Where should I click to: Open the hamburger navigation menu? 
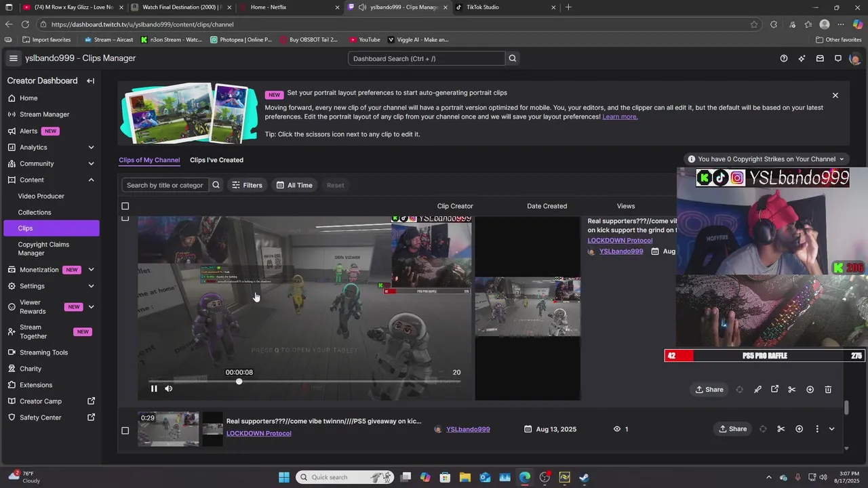pos(13,58)
